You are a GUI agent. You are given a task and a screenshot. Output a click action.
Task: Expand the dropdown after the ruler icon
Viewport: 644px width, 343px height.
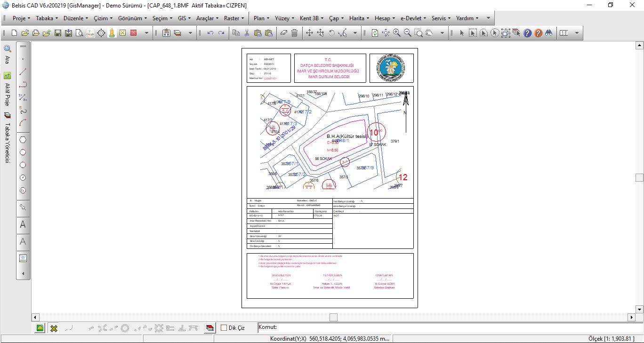tap(576, 33)
